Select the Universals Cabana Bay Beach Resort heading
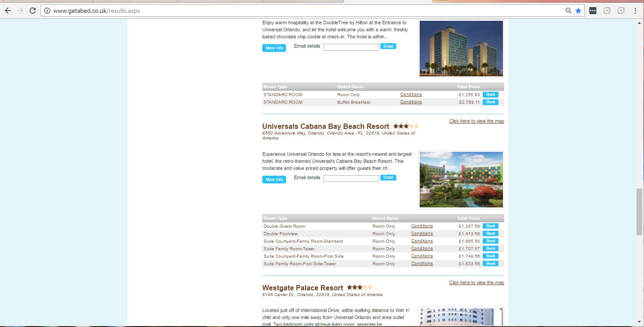Screen dimensions: 644x327 coord(326,127)
